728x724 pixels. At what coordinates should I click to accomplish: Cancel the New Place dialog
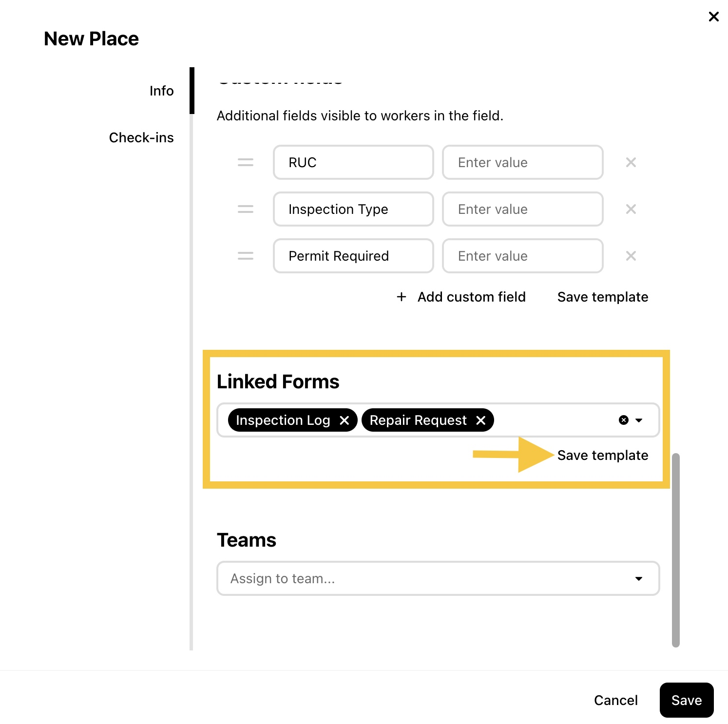tap(616, 700)
